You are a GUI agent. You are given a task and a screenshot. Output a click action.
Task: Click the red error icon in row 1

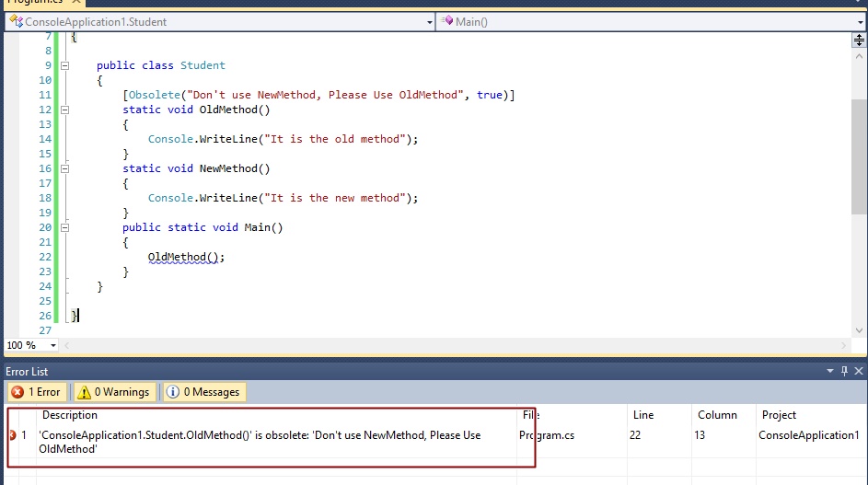[12, 435]
